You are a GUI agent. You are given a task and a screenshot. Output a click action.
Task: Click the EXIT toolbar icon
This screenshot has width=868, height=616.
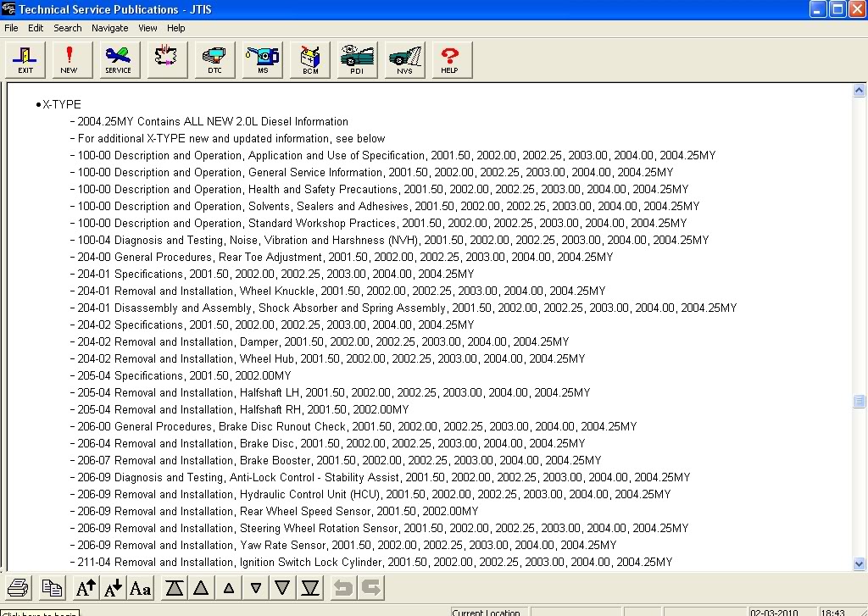[x=25, y=60]
